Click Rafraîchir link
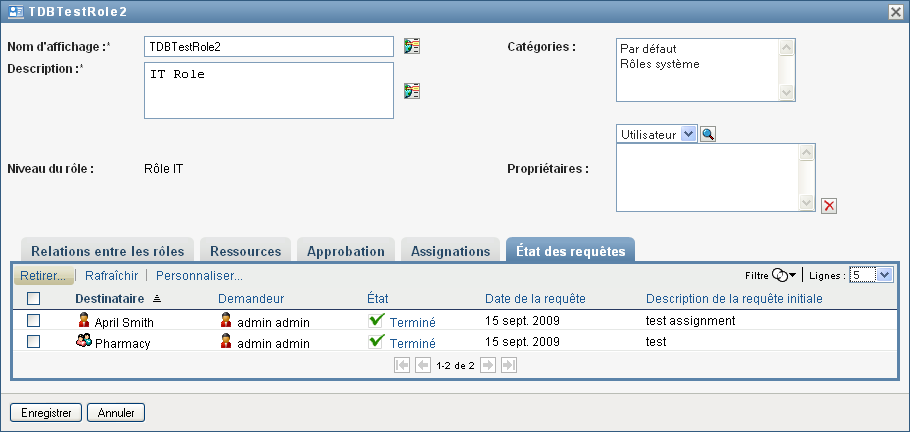The width and height of the screenshot is (910, 432). click(111, 276)
